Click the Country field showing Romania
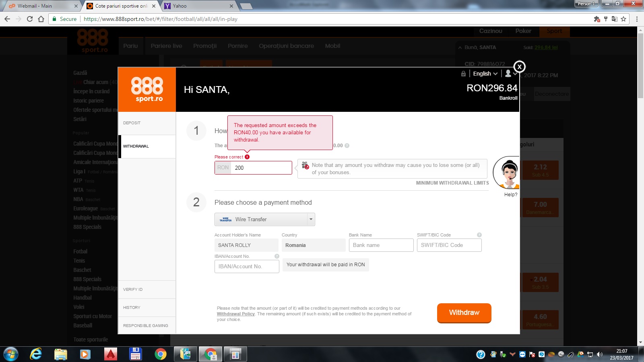Image resolution: width=644 pixels, height=362 pixels. 314,245
